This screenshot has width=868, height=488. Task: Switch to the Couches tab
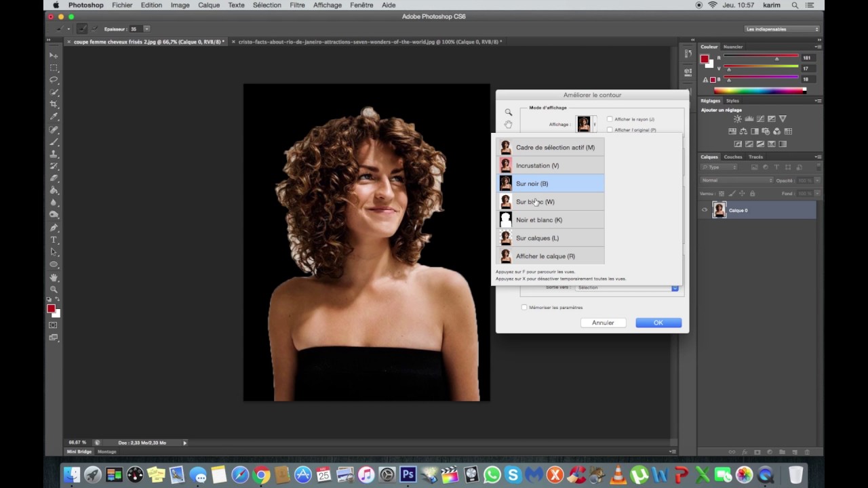pyautogui.click(x=733, y=157)
